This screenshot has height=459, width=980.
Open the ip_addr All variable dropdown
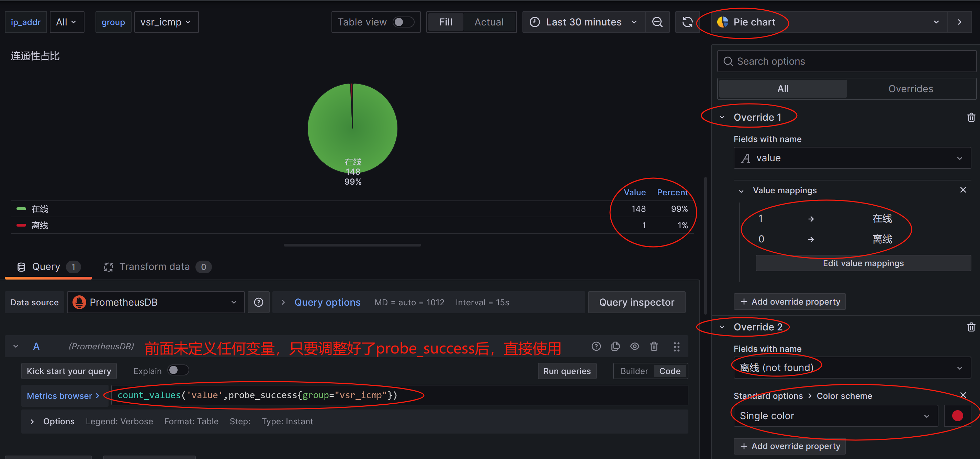67,22
